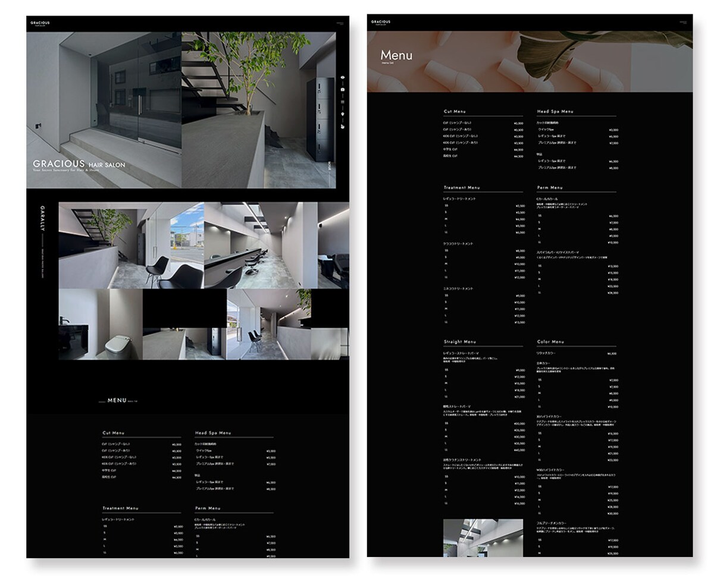Click the MENU section title on home page

(117, 401)
